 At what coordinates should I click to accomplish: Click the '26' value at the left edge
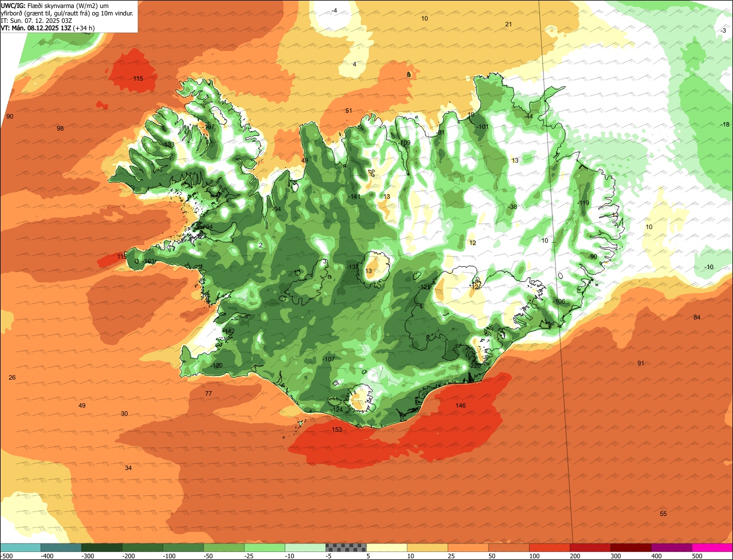click(12, 377)
